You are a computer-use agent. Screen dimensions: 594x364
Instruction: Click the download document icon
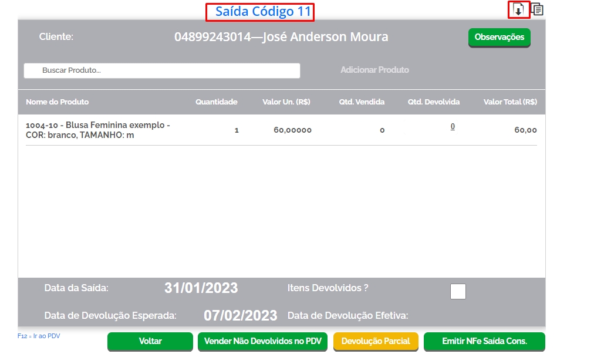pyautogui.click(x=518, y=9)
